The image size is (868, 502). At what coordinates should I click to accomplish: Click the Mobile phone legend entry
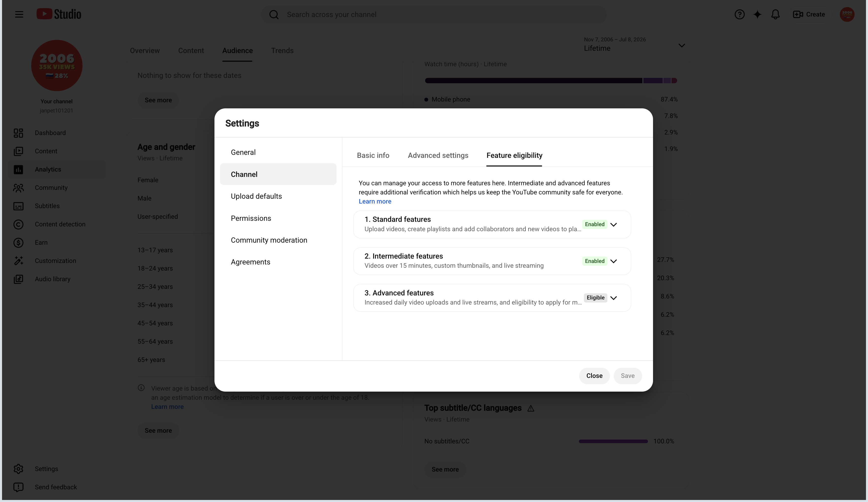click(x=447, y=99)
